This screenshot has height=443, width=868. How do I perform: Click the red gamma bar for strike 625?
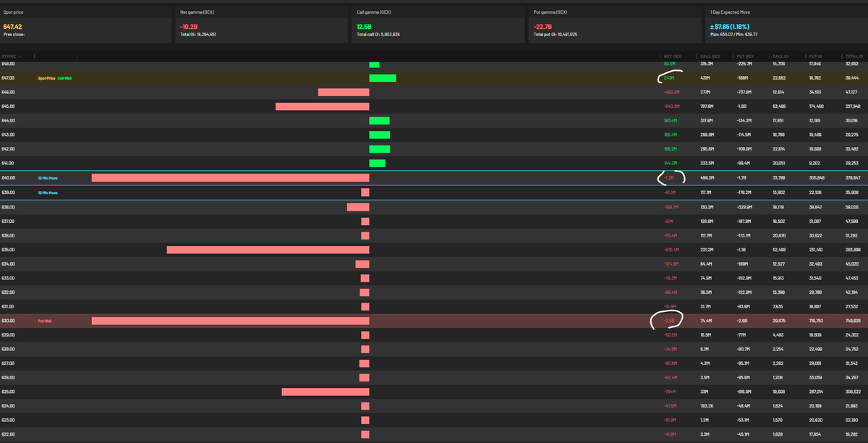click(x=325, y=392)
